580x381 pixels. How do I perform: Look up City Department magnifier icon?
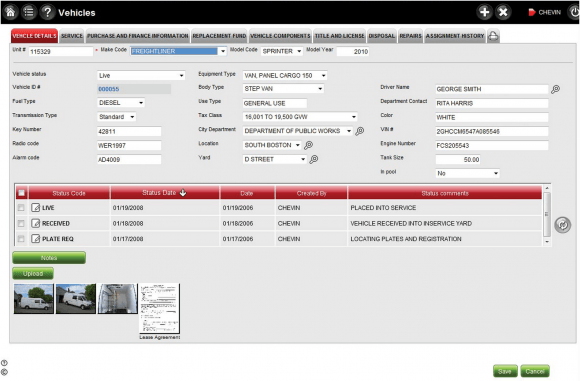pos(360,131)
